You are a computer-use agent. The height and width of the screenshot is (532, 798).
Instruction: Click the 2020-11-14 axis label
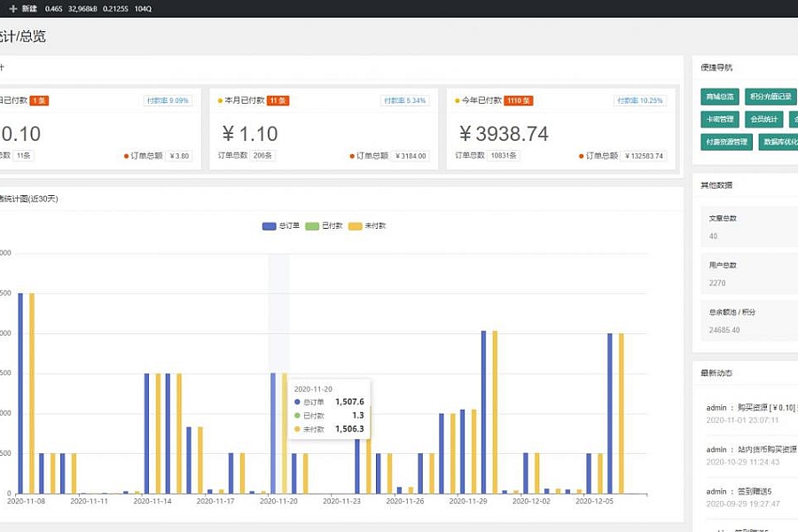click(x=153, y=501)
